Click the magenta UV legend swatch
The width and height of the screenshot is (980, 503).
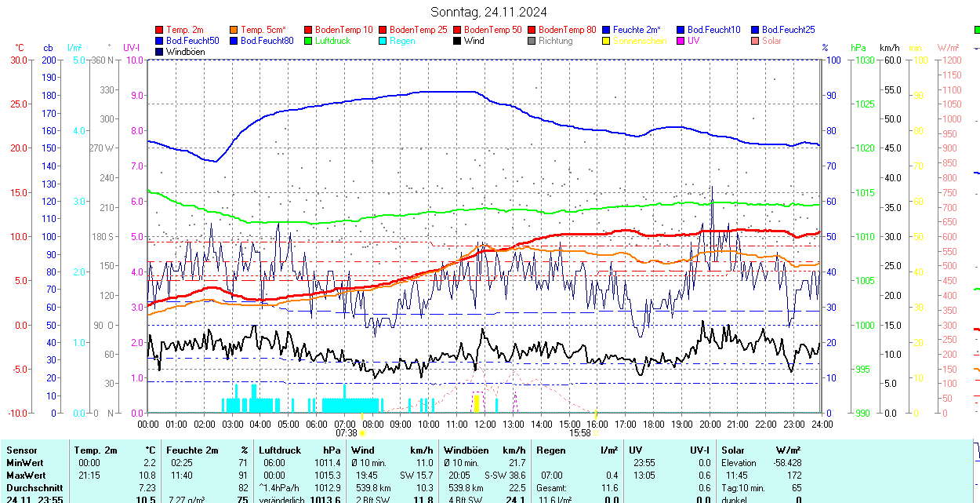click(x=681, y=41)
